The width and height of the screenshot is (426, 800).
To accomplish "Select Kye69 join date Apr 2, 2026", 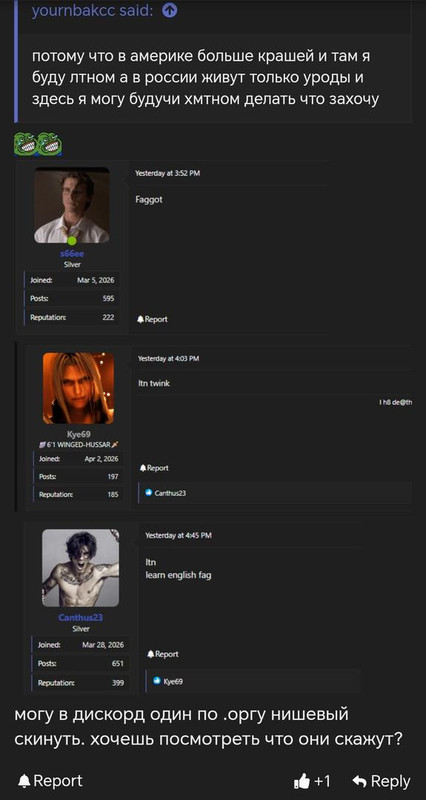I will [101, 459].
